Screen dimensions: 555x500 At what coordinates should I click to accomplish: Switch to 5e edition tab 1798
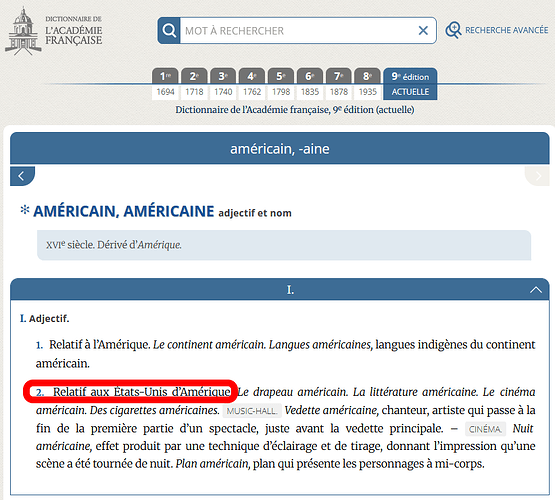[x=281, y=84]
